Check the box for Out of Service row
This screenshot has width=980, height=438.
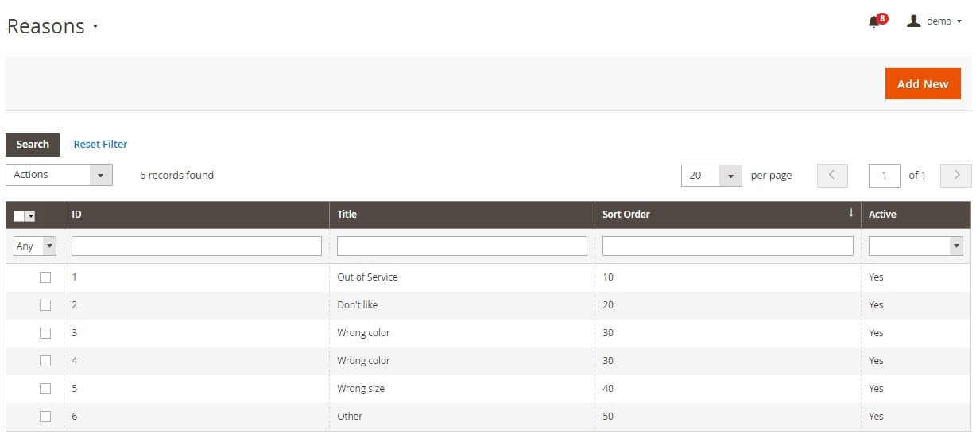(45, 277)
